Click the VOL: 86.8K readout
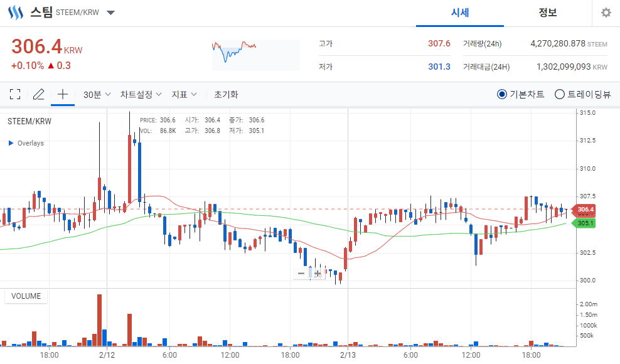The image size is (620, 364). point(158,131)
